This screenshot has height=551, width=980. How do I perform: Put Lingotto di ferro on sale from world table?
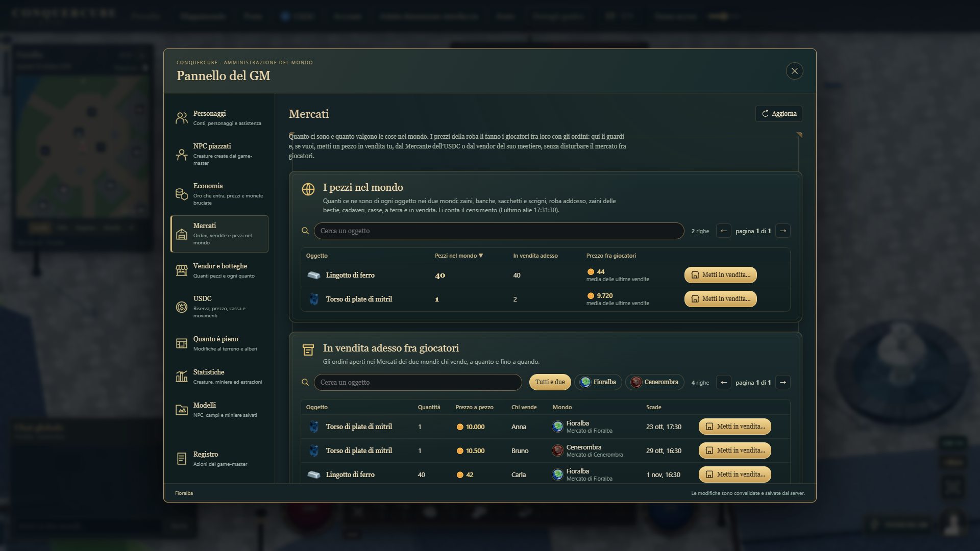(720, 275)
